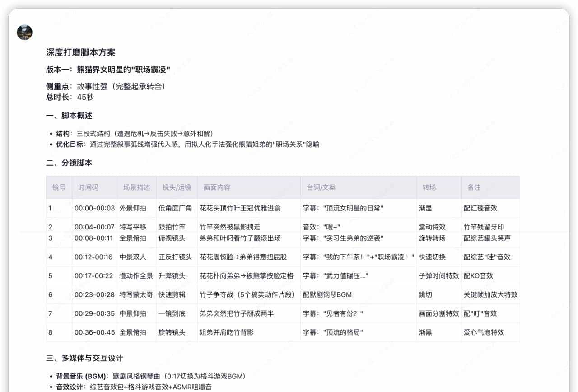Select the section header 三、多媒体与交互设计
The image size is (578, 392).
[x=84, y=358]
